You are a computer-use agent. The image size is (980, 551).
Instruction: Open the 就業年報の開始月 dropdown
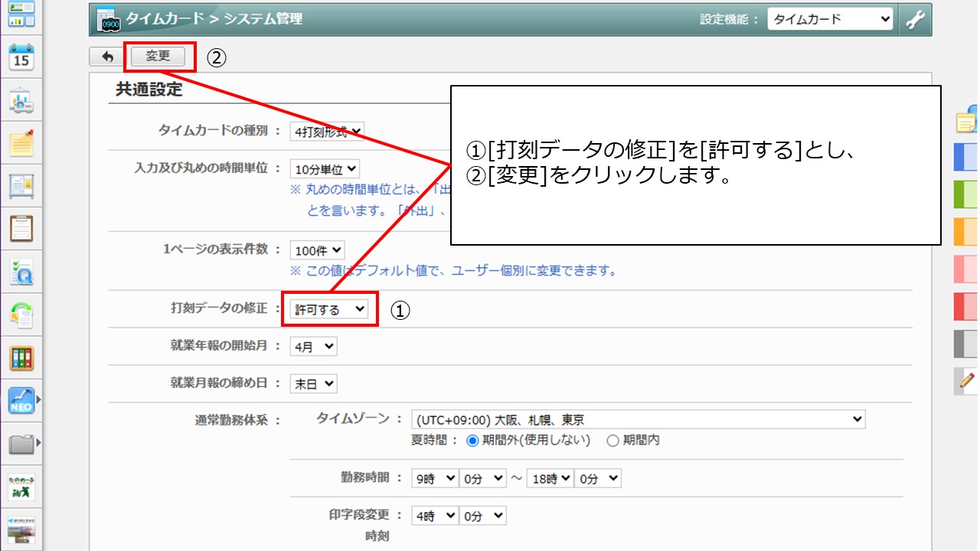[313, 347]
